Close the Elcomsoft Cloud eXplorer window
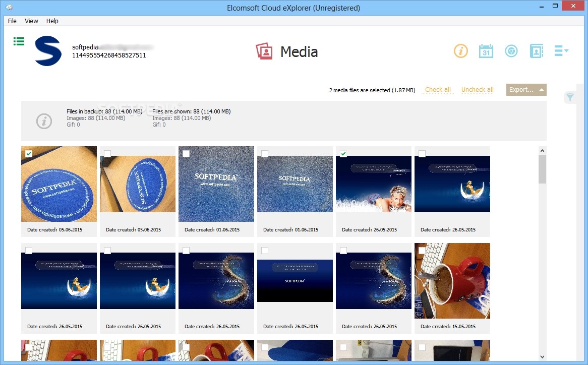The width and height of the screenshot is (588, 365). (x=573, y=6)
